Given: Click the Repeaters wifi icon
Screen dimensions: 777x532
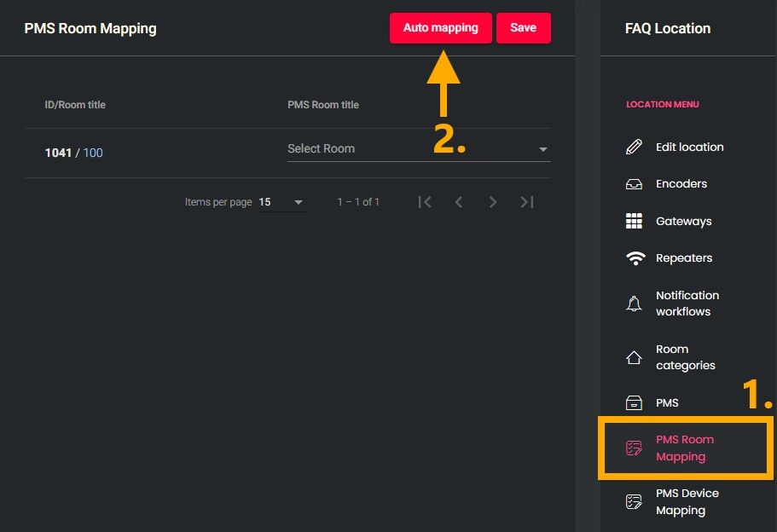Looking at the screenshot, I should pos(635,258).
